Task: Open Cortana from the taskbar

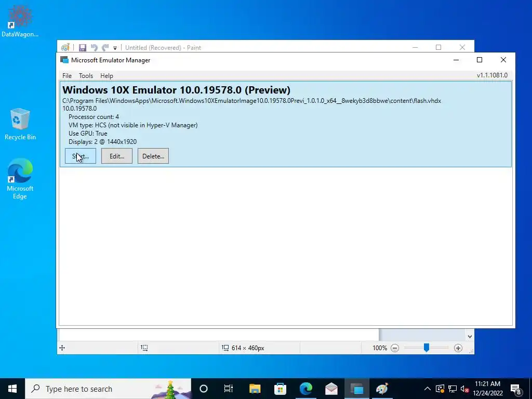Action: tap(203, 389)
